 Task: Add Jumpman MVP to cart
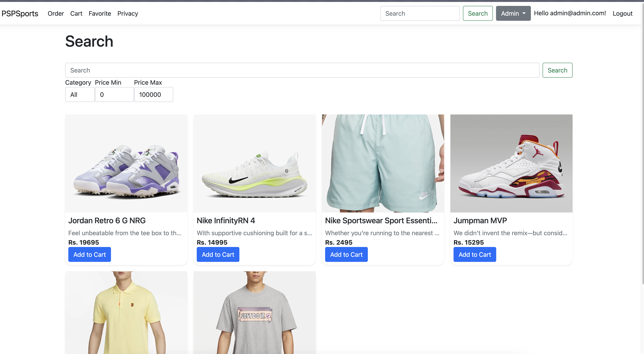tap(474, 255)
